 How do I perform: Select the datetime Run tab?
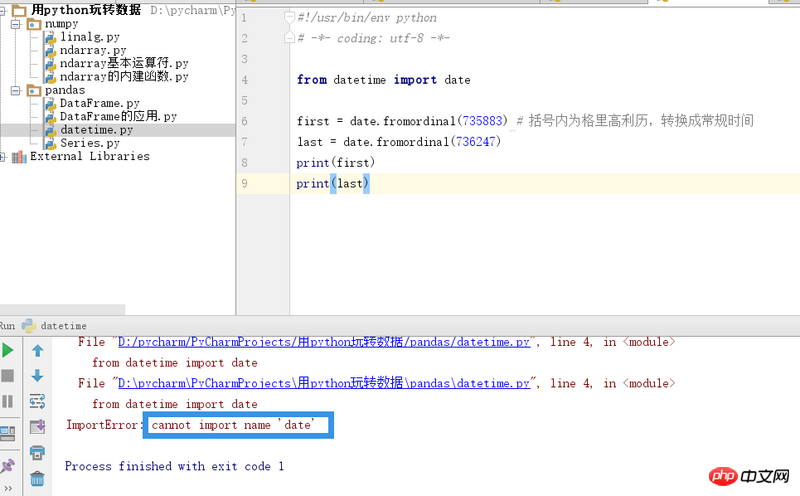54,326
